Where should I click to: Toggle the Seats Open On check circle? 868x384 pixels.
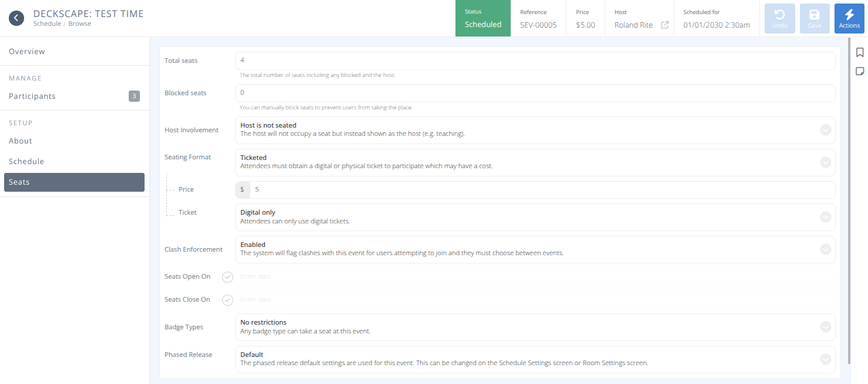pos(228,277)
